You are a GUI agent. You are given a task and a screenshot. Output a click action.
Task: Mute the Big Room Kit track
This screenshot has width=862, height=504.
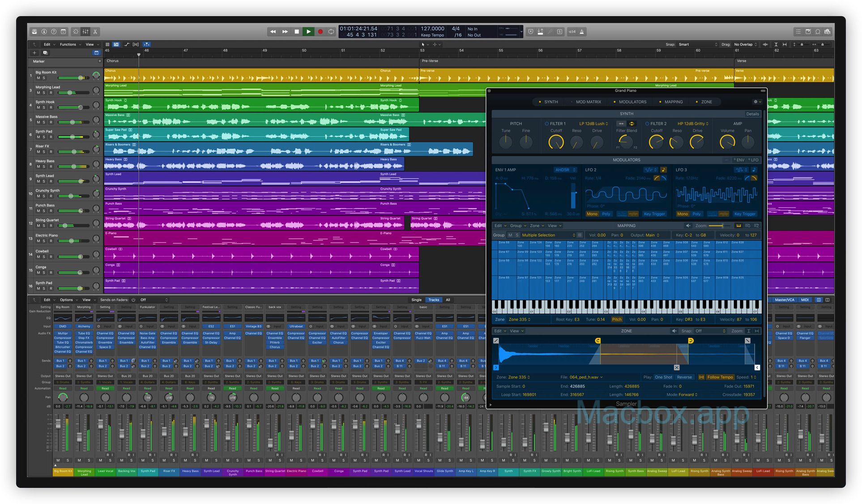38,78
